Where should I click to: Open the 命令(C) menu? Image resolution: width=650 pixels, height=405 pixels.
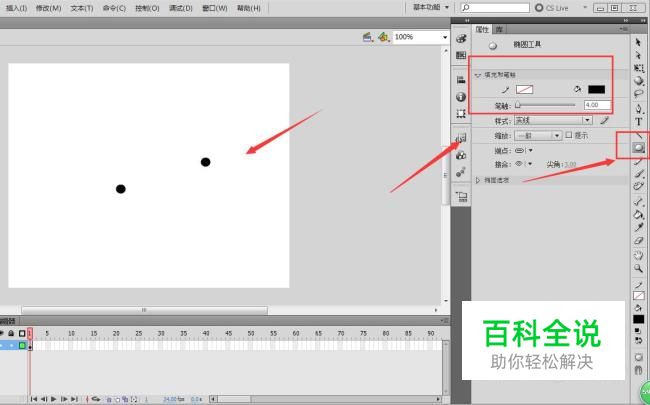pos(114,8)
